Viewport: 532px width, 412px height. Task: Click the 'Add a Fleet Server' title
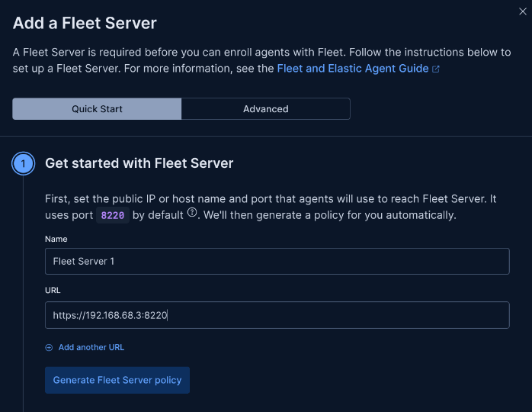point(85,23)
